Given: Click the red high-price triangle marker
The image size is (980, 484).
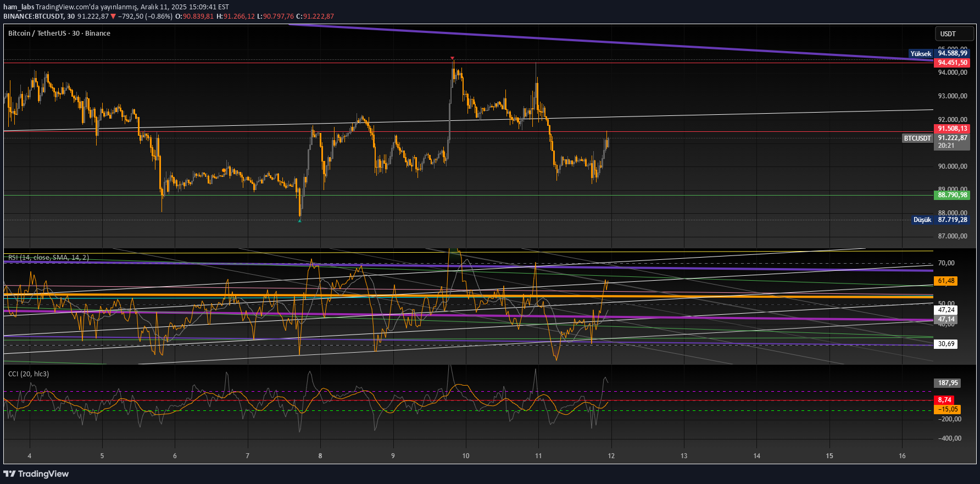Looking at the screenshot, I should [x=452, y=58].
